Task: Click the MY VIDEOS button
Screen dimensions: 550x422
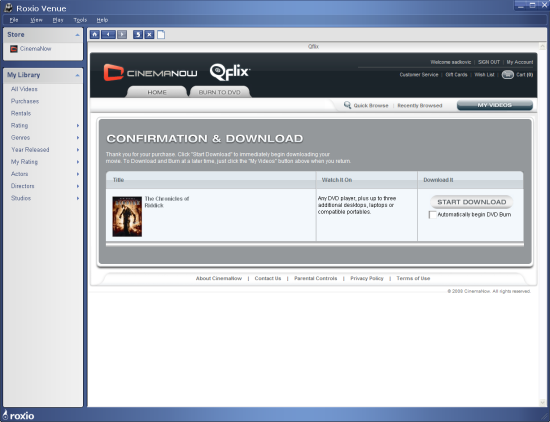Action: click(x=495, y=105)
